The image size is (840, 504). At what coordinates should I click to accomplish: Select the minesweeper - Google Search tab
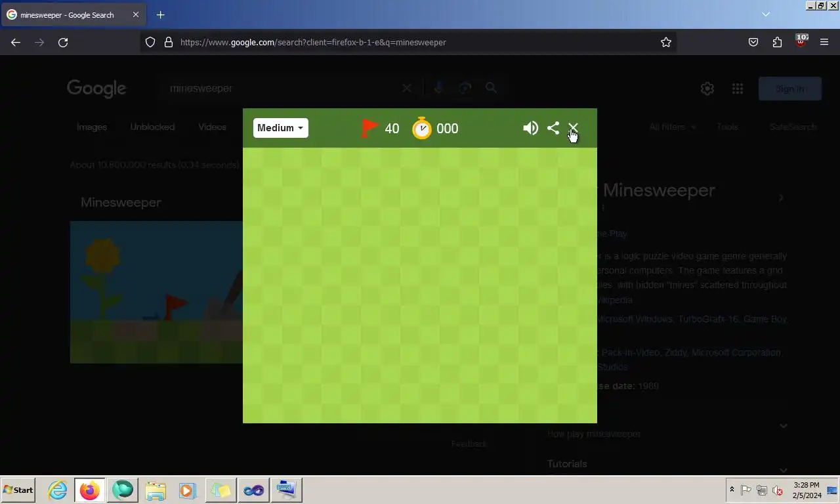pyautogui.click(x=72, y=14)
